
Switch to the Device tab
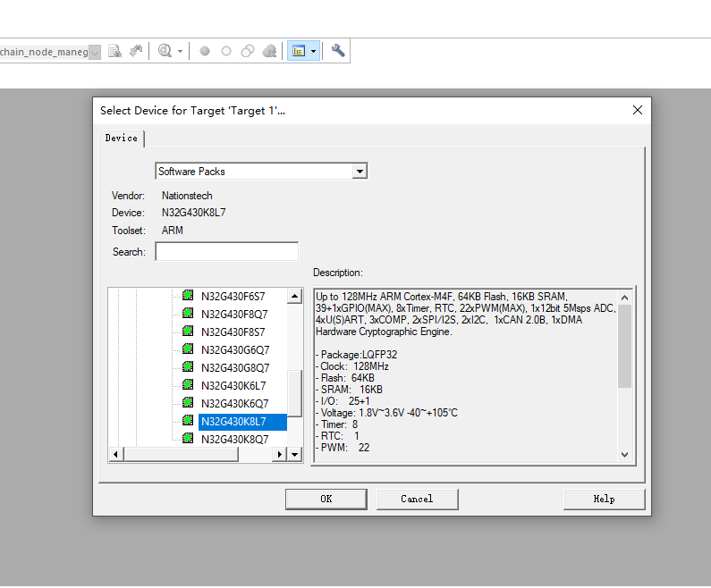pyautogui.click(x=122, y=138)
